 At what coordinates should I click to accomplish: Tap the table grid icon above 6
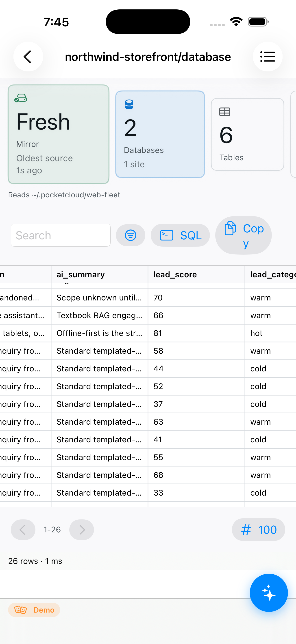click(225, 112)
